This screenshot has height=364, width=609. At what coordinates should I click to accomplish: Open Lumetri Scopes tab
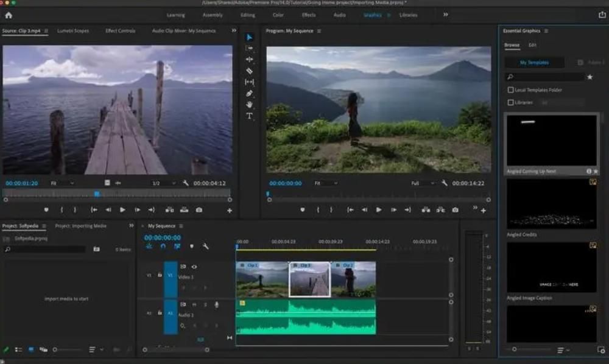73,30
